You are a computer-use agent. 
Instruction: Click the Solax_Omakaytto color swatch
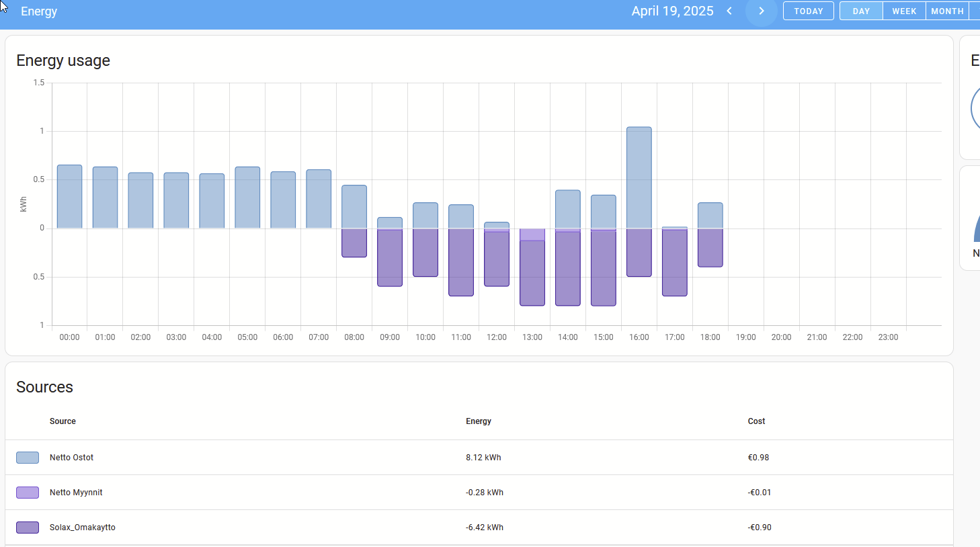[x=28, y=528]
